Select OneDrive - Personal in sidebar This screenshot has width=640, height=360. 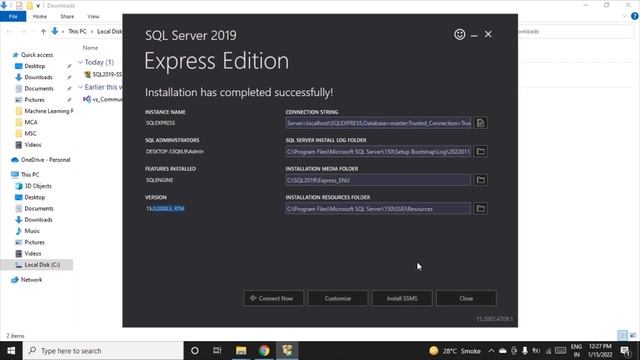click(45, 160)
